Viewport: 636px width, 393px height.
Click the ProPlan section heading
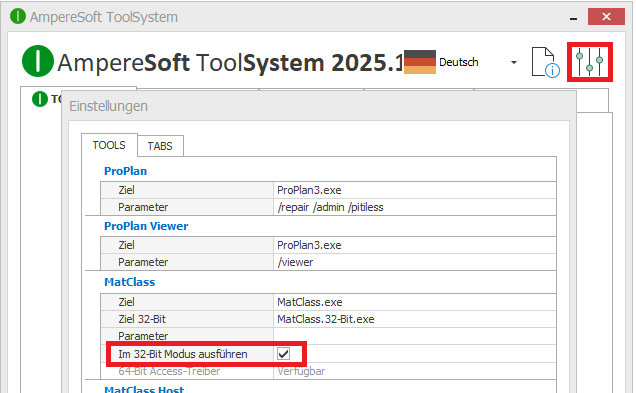click(125, 171)
